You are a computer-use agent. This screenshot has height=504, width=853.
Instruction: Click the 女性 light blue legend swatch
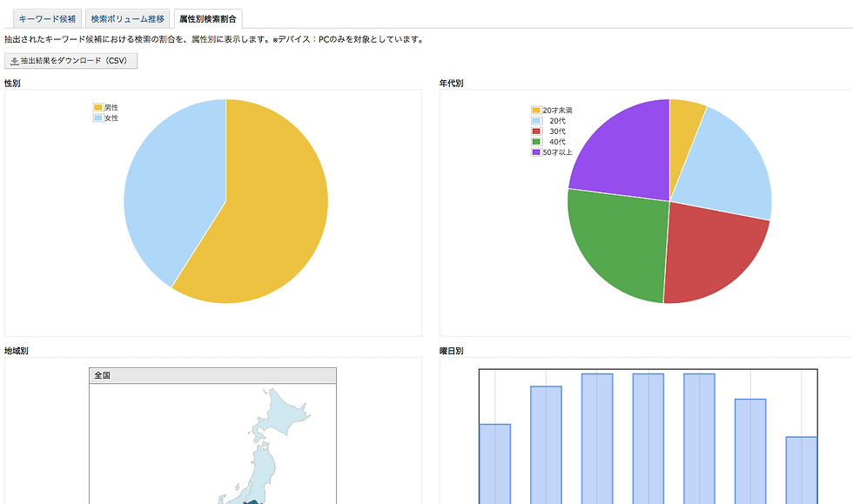tap(98, 118)
